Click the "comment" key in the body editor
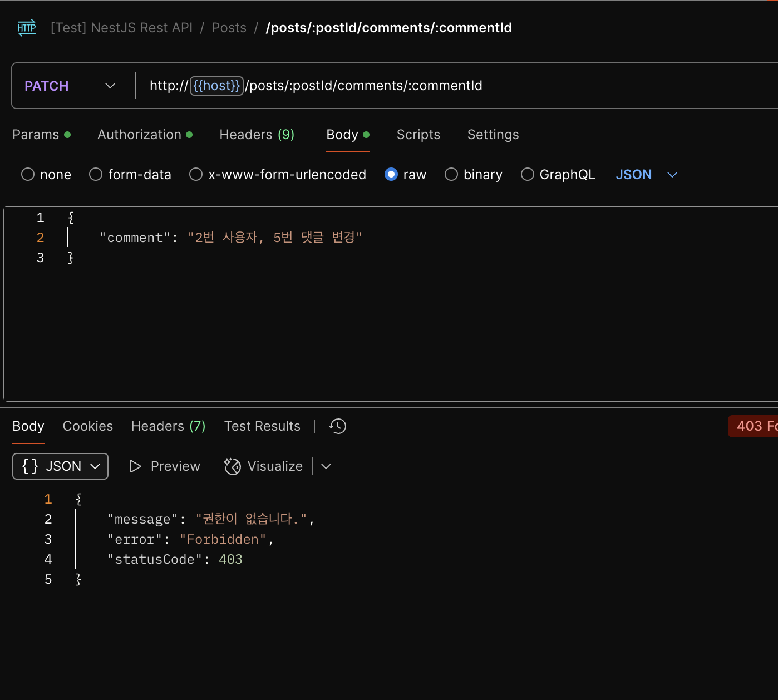Image resolution: width=778 pixels, height=700 pixels. pyautogui.click(x=135, y=238)
